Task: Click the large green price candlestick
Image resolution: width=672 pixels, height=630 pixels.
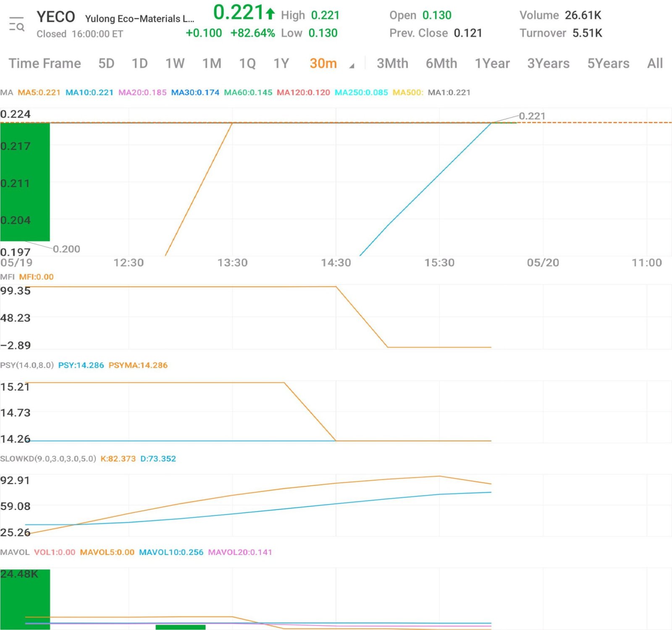Action: pyautogui.click(x=25, y=182)
